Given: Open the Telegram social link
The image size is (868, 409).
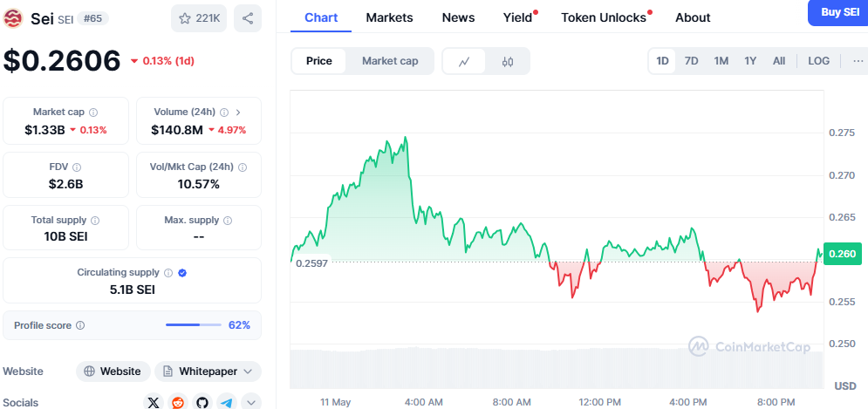Looking at the screenshot, I should [x=227, y=402].
